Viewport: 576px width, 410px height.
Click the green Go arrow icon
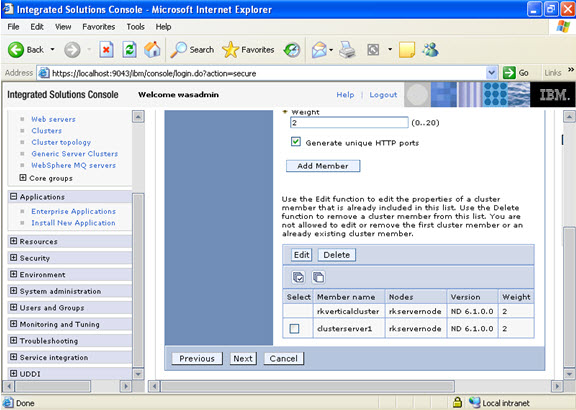(x=509, y=73)
